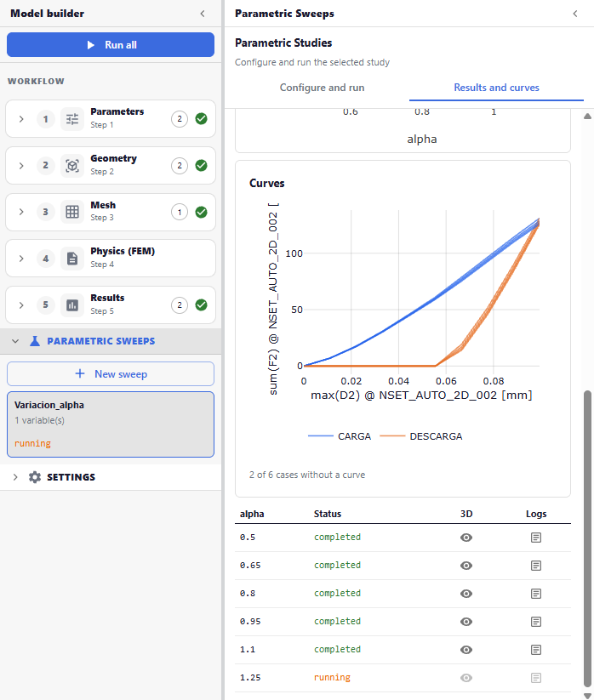Viewport: 594px width, 700px height.
Task: Click the Geometry green check status
Action: click(x=202, y=166)
